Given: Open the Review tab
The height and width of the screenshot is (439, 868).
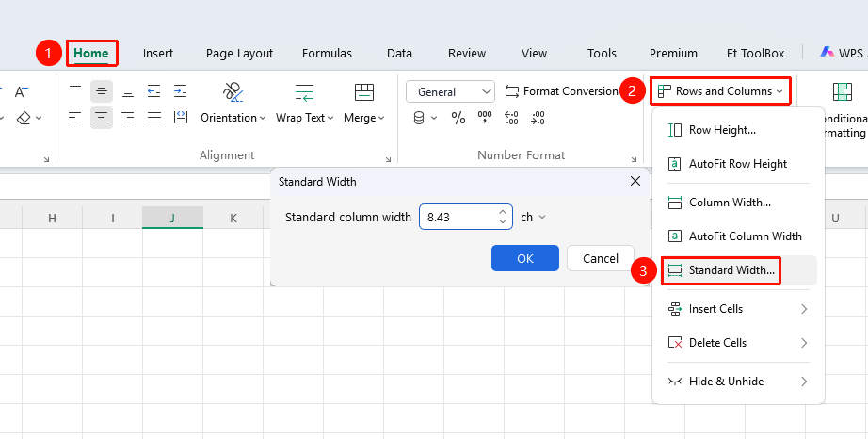Looking at the screenshot, I should pyautogui.click(x=467, y=53).
